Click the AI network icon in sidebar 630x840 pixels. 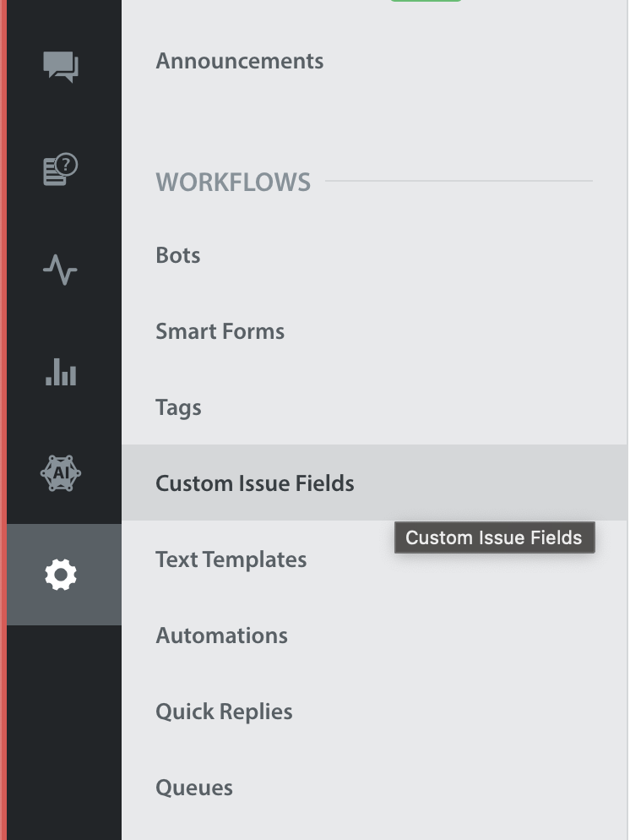(61, 473)
